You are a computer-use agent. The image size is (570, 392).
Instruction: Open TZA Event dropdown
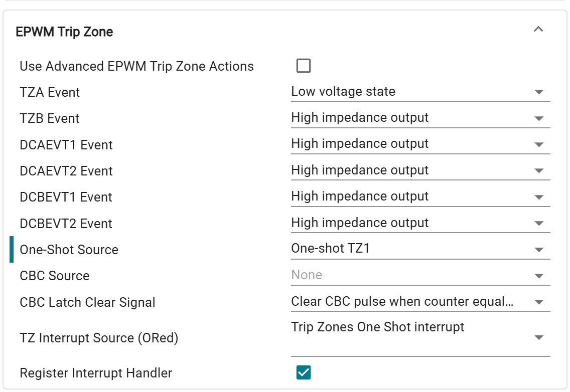pos(420,92)
